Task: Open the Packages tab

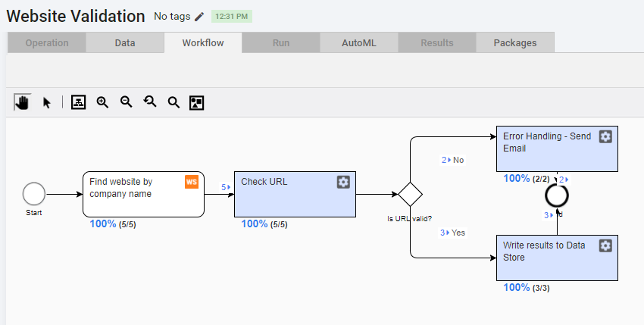Action: 515,42
